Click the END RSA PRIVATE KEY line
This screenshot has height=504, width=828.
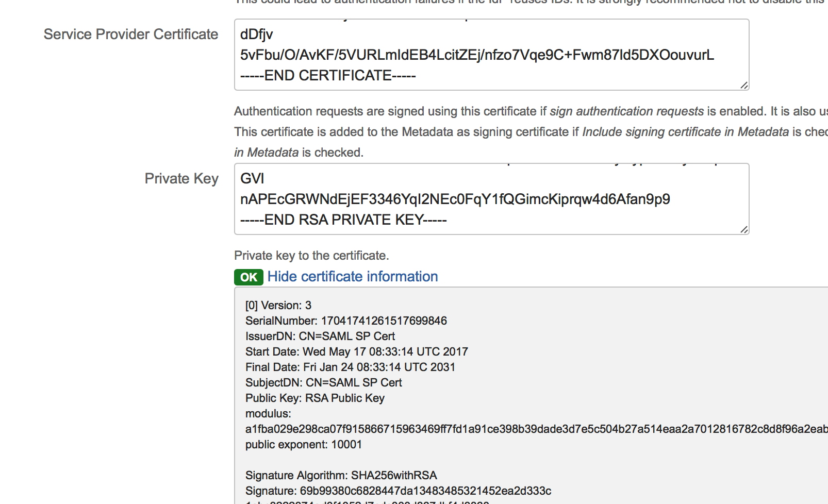(343, 220)
